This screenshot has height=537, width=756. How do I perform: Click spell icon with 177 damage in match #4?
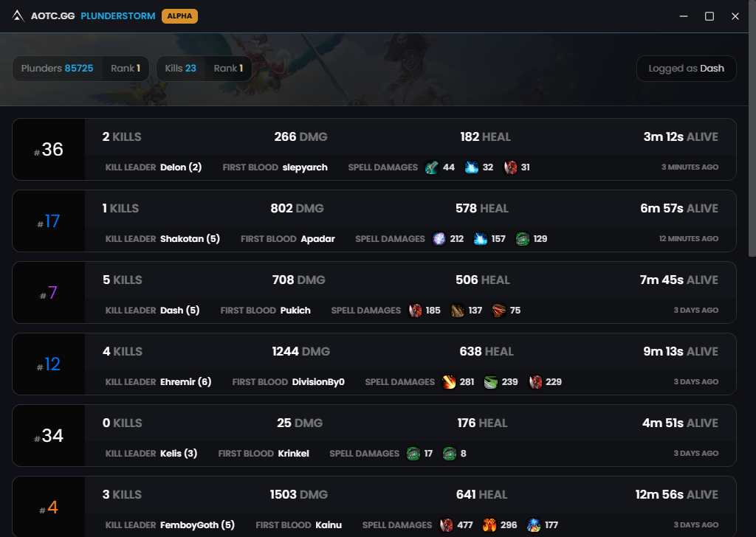pos(534,525)
